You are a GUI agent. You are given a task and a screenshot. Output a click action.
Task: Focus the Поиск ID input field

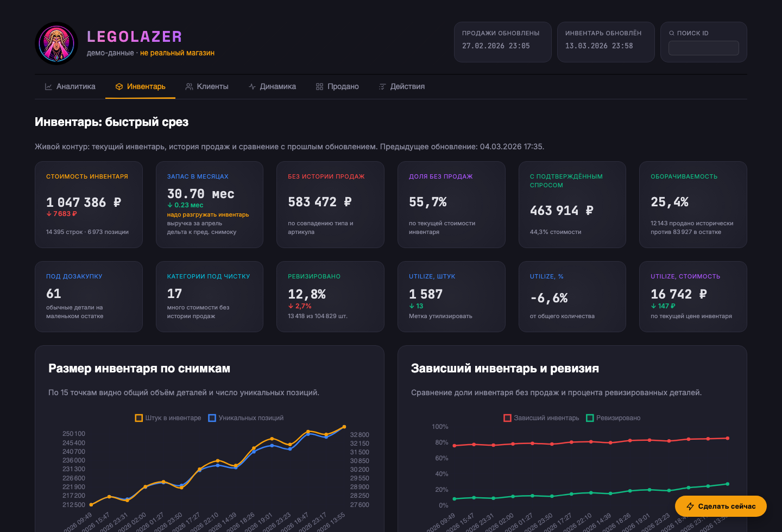click(703, 48)
